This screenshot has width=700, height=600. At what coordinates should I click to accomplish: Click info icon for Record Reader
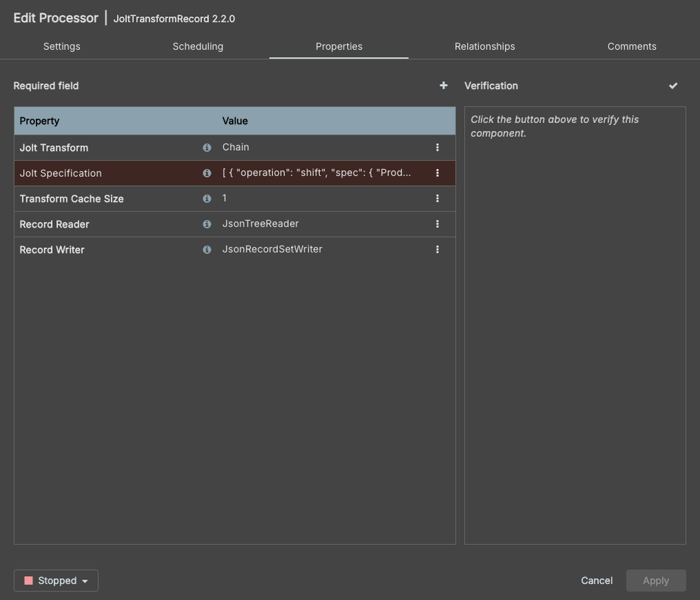(x=207, y=224)
